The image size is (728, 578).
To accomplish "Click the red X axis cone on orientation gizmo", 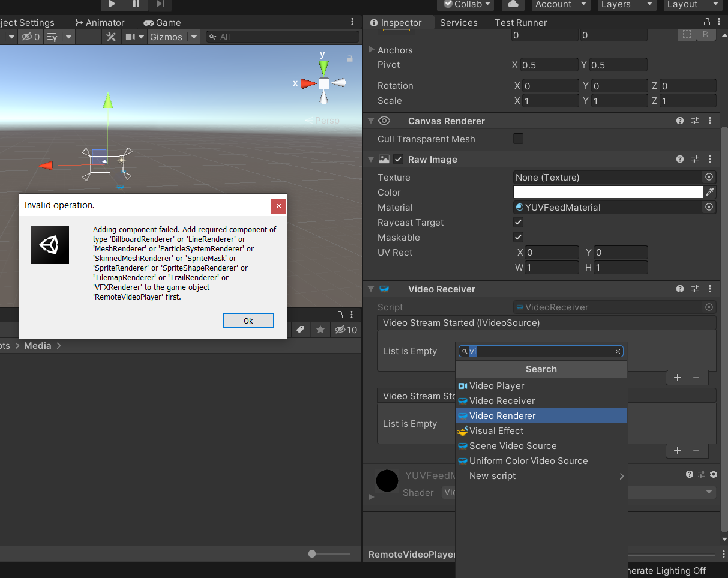I will [308, 83].
